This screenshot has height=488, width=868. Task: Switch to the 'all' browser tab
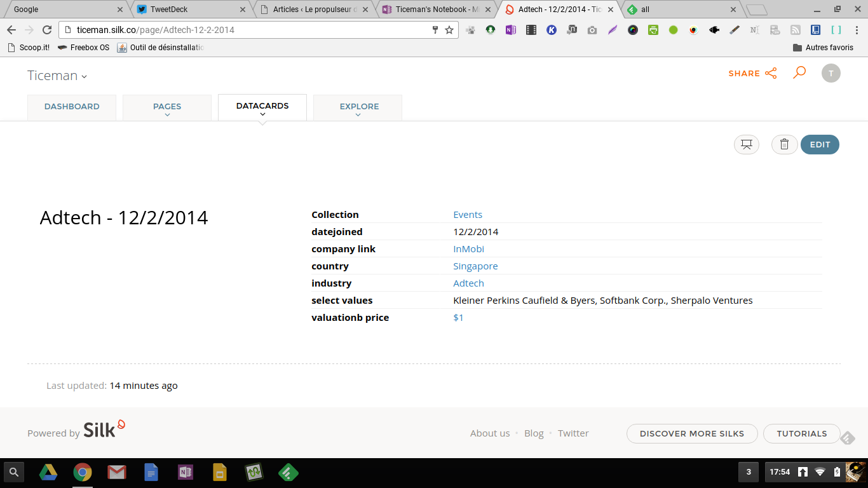pos(681,10)
